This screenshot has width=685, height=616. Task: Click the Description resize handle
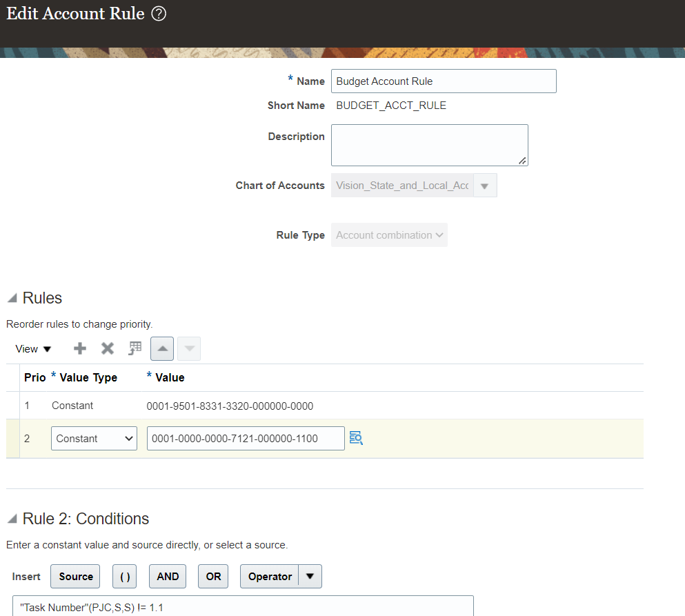[x=522, y=161]
